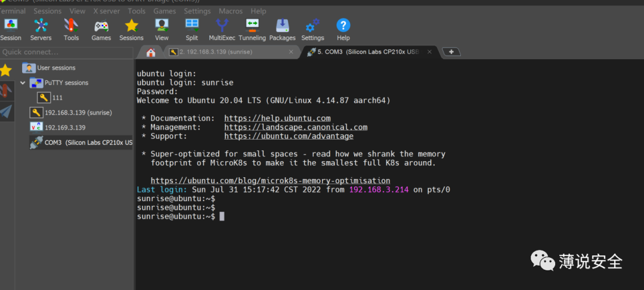The height and width of the screenshot is (290, 644).
Task: Go to the home tab icon
Action: click(151, 53)
